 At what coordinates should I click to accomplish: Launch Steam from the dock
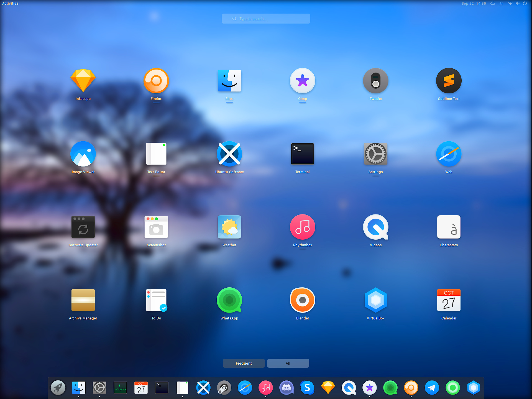[224, 388]
